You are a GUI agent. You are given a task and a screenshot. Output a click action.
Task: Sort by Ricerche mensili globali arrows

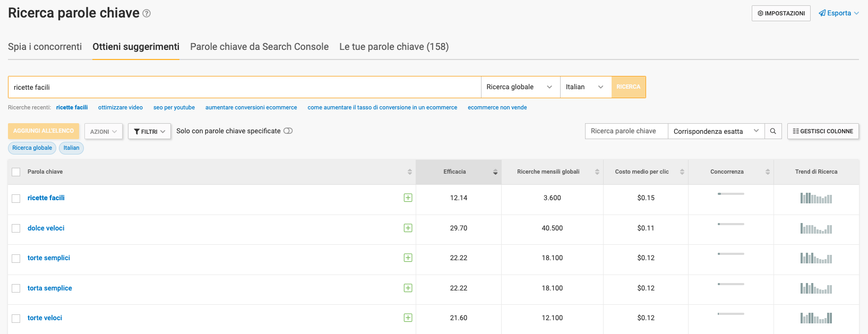click(x=597, y=172)
